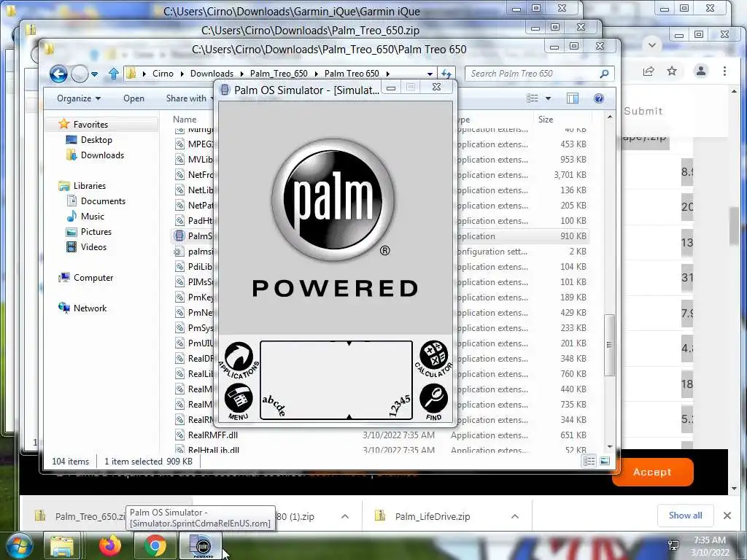This screenshot has height=560, width=747.
Task: Click scroll down arrow of the file list
Action: (x=610, y=447)
